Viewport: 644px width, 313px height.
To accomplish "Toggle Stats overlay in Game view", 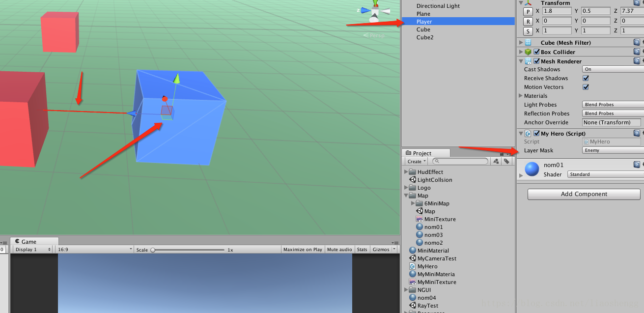I will tap(362, 250).
